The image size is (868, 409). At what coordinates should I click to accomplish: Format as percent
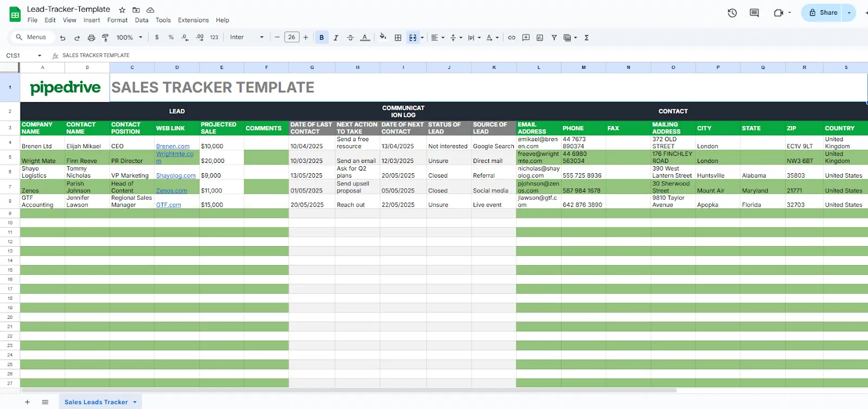click(x=171, y=37)
